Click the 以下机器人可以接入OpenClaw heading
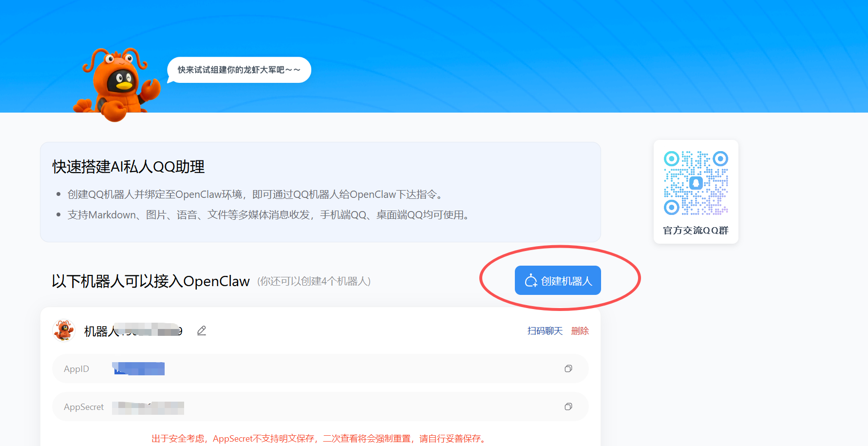Screen dimensions: 868x446 coord(151,281)
